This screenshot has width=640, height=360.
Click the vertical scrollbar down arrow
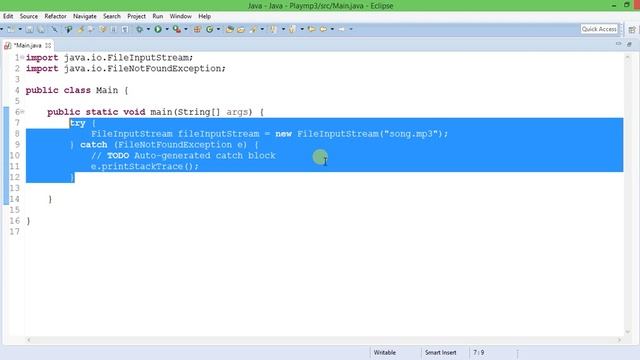(x=628, y=332)
